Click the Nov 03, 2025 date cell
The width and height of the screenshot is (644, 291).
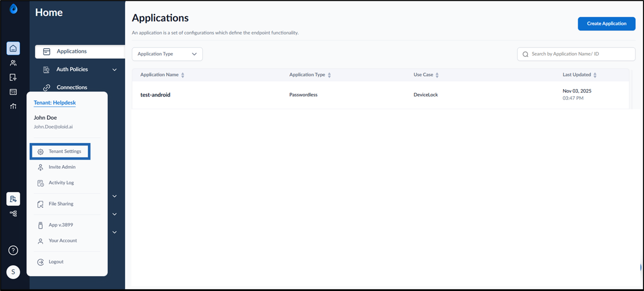577,91
